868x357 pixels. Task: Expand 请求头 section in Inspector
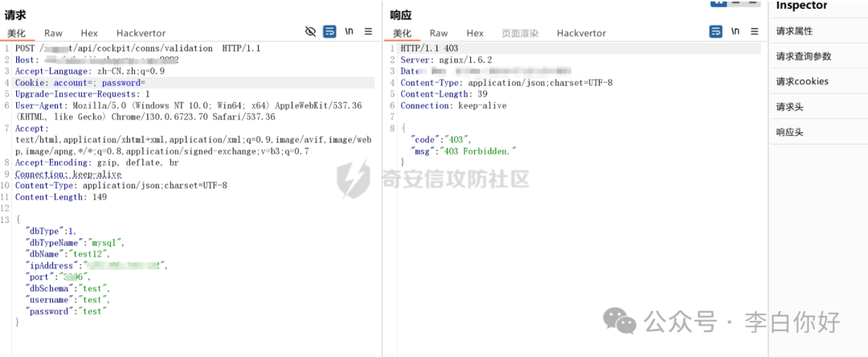[789, 107]
